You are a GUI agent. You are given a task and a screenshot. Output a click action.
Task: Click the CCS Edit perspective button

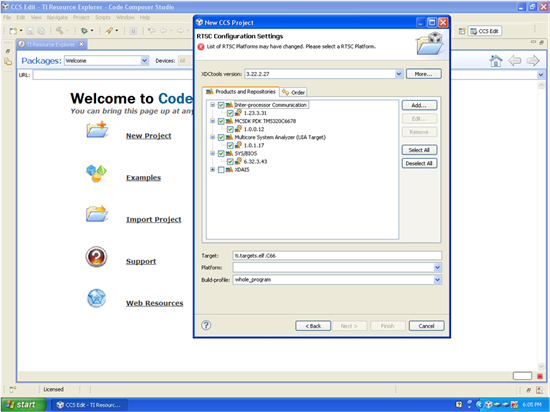(485, 31)
